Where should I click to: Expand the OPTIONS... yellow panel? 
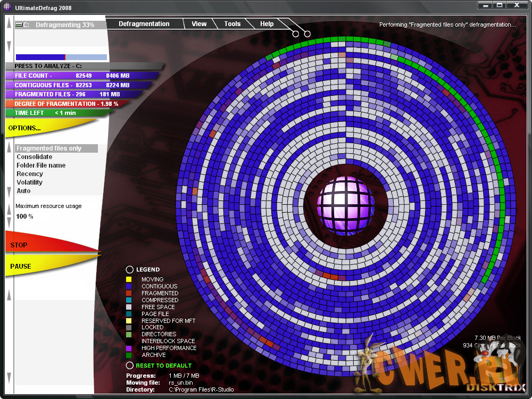[32, 128]
